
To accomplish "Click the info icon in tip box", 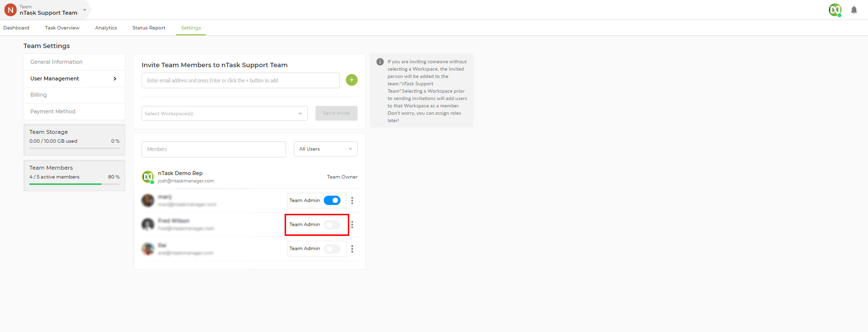I will pos(380,62).
